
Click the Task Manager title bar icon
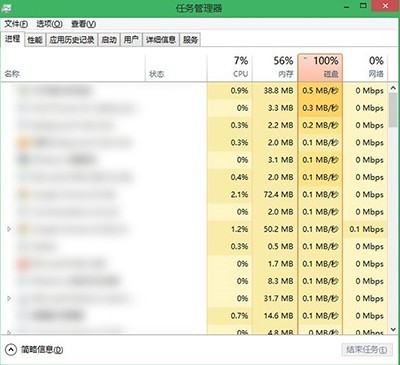point(6,7)
